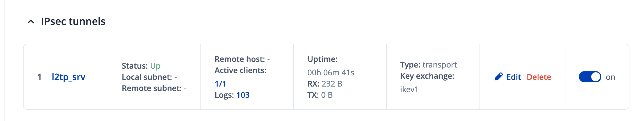Screen dimensions: 644x121
Task: Click the Remote subnet label
Action: coord(152,88)
